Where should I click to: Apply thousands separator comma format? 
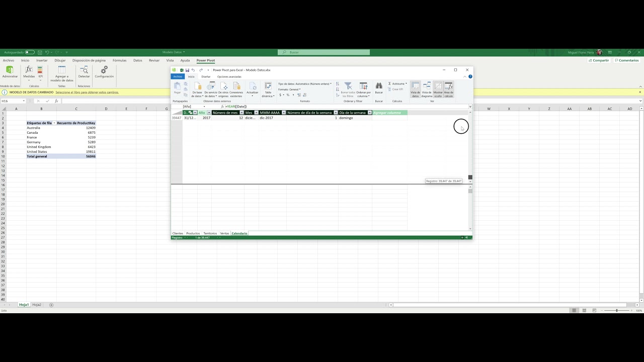click(x=293, y=95)
